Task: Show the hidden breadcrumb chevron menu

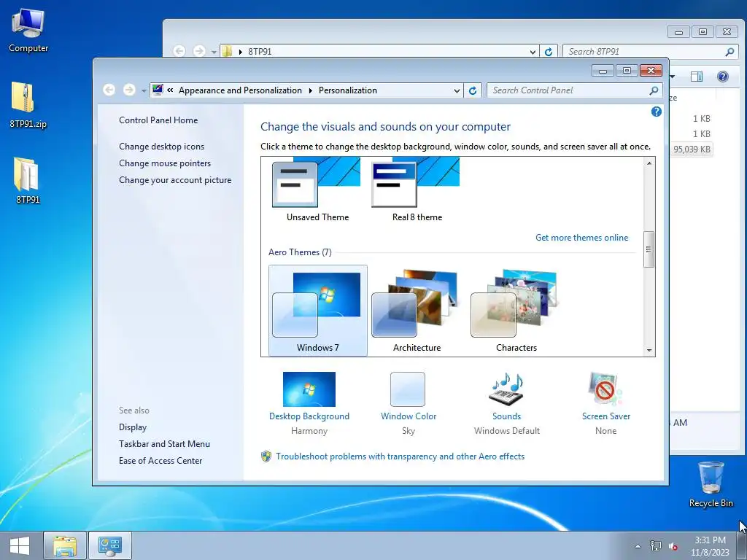Action: point(170,90)
